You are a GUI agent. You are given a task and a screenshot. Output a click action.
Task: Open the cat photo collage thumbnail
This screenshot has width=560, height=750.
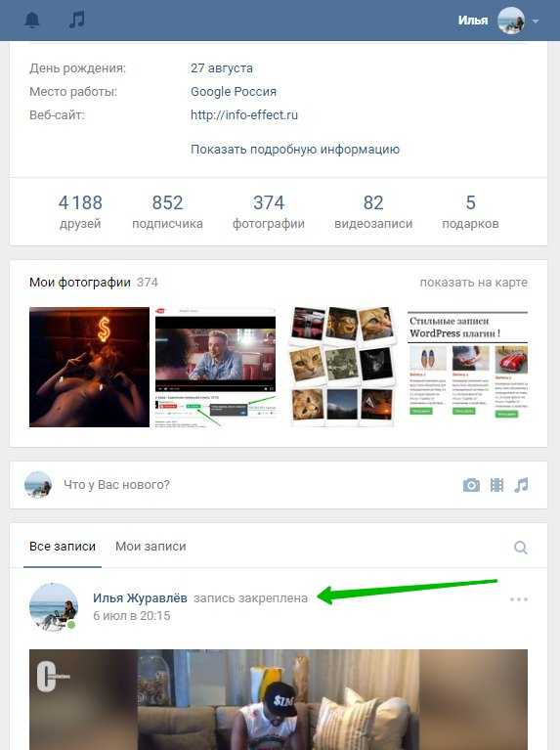coord(342,367)
